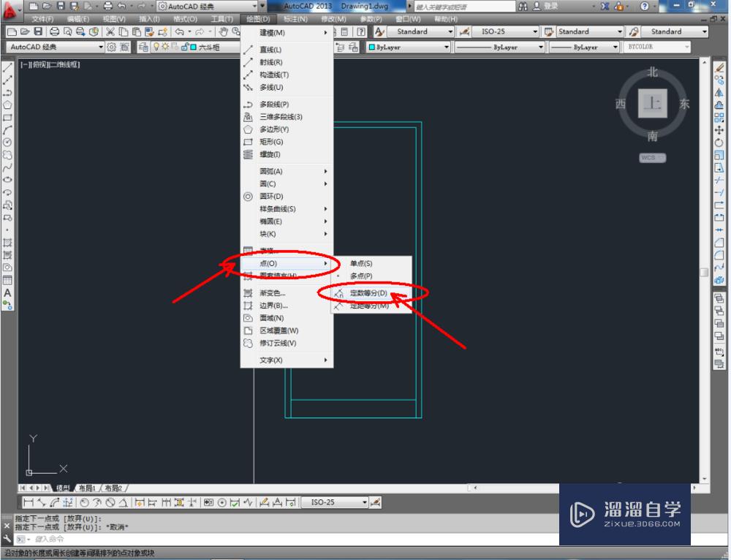Click the 登录 sign-in button in title bar
Screen dimensions: 731x560
click(x=545, y=6)
